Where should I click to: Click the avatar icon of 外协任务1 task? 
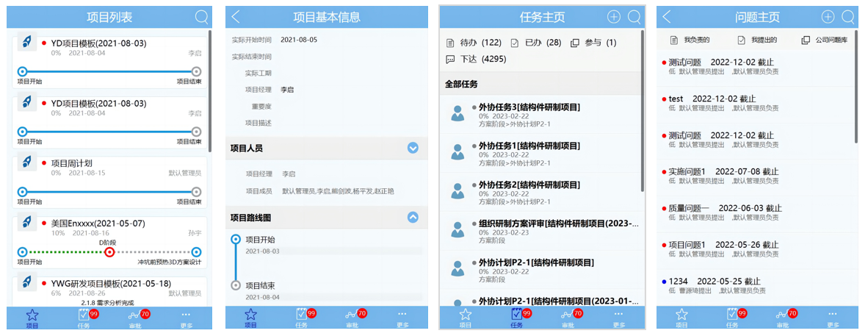[457, 152]
